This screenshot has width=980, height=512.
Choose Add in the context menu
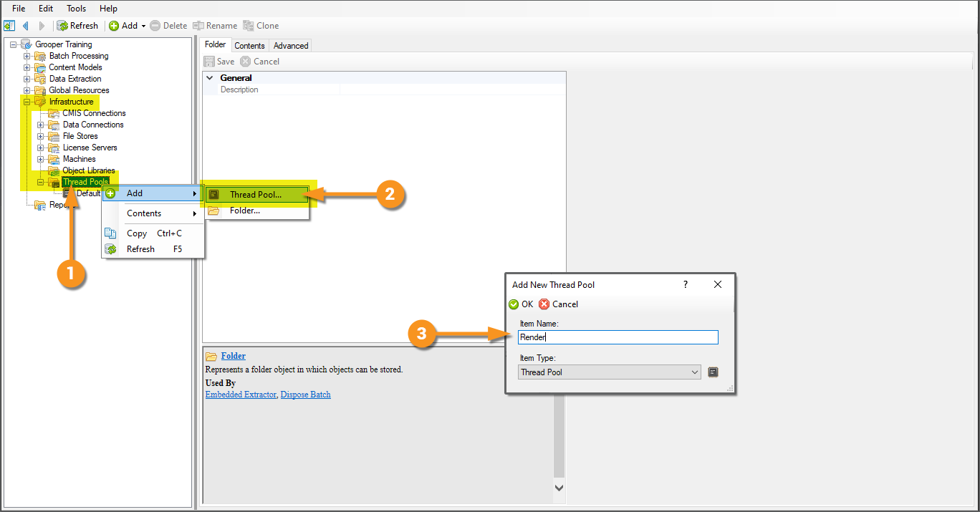pos(153,193)
